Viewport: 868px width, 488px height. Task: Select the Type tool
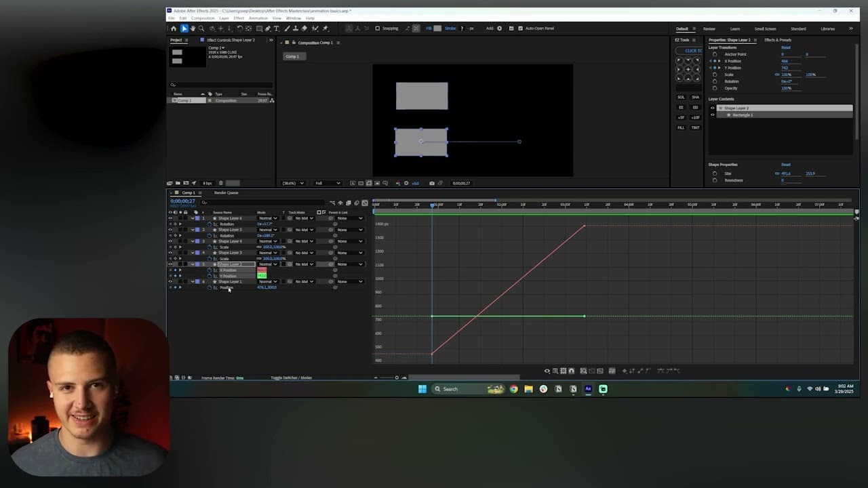pos(277,28)
